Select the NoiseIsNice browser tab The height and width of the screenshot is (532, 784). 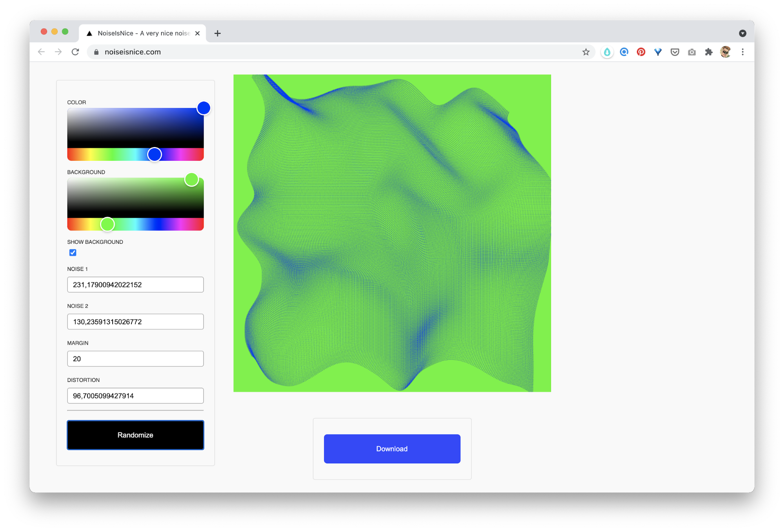143,33
